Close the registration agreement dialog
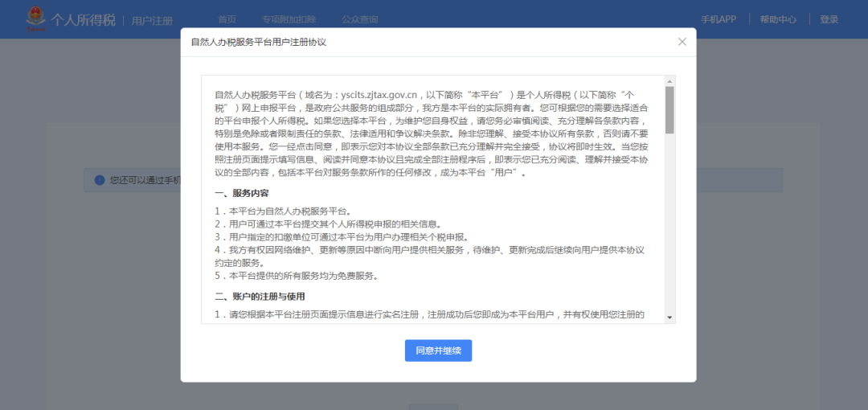Image resolution: width=868 pixels, height=410 pixels. click(682, 42)
